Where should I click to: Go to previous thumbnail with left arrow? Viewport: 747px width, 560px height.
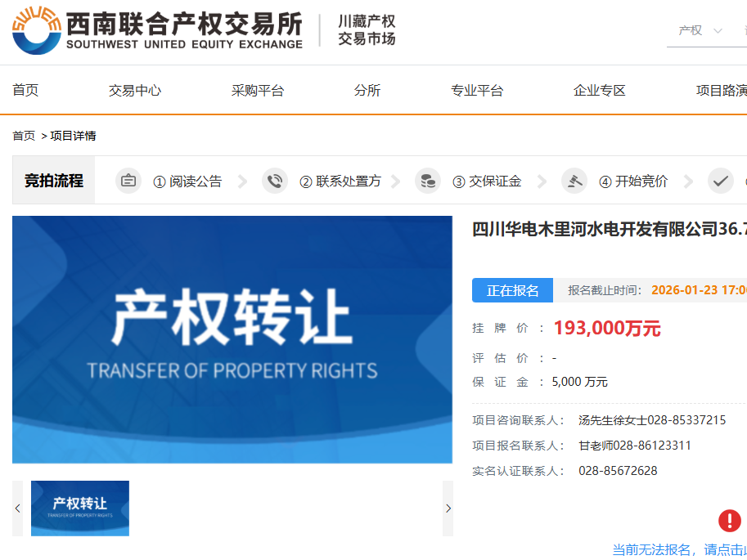click(18, 508)
